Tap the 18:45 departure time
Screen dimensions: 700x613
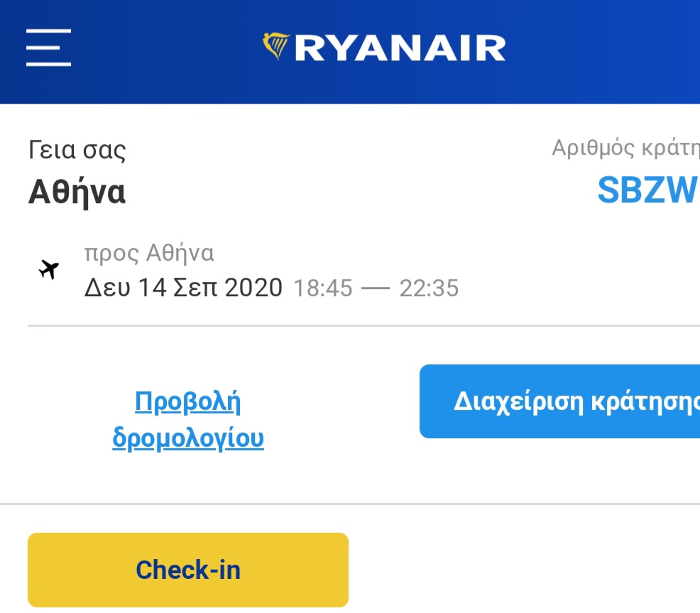(x=323, y=288)
